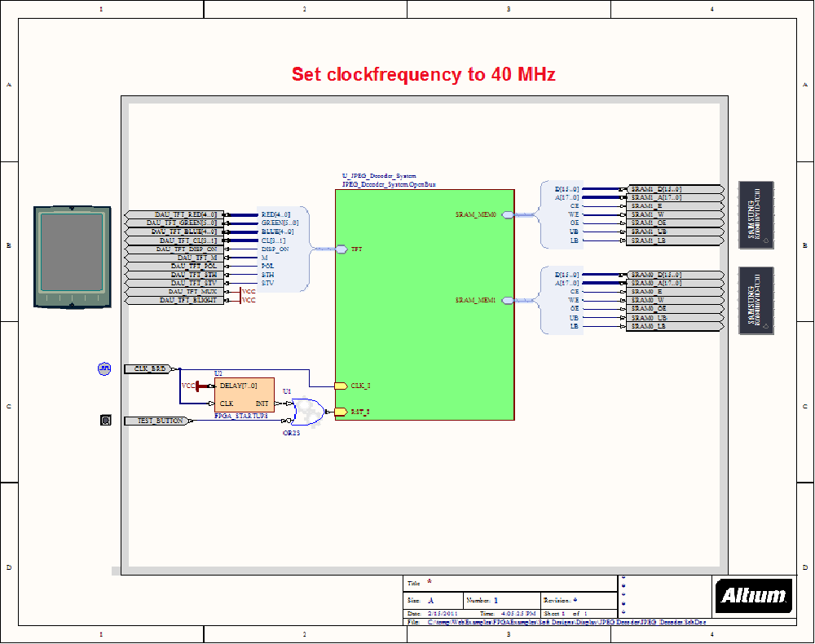Click the clock waveform symbol beside CLK_BRD
This screenshot has width=815, height=644.
(104, 368)
